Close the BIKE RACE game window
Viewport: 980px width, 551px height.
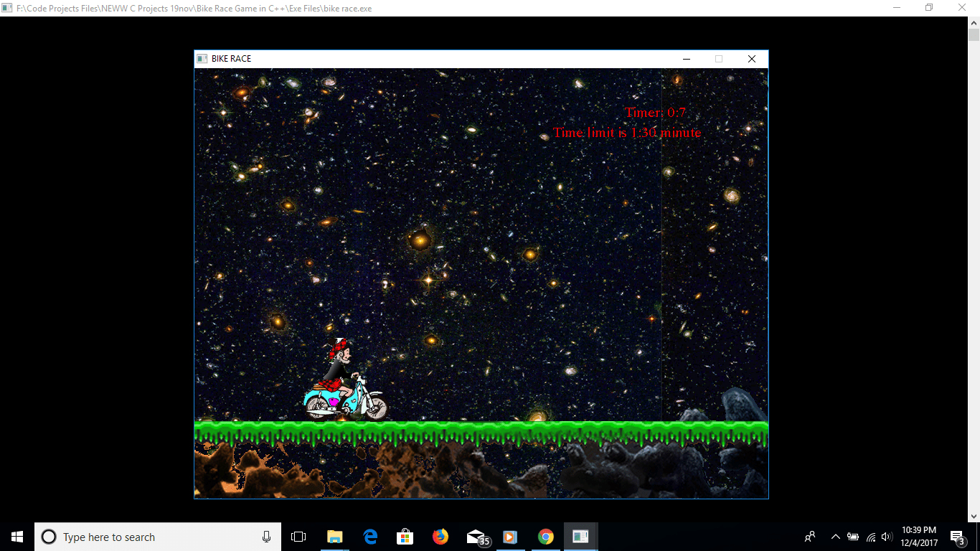tap(752, 59)
